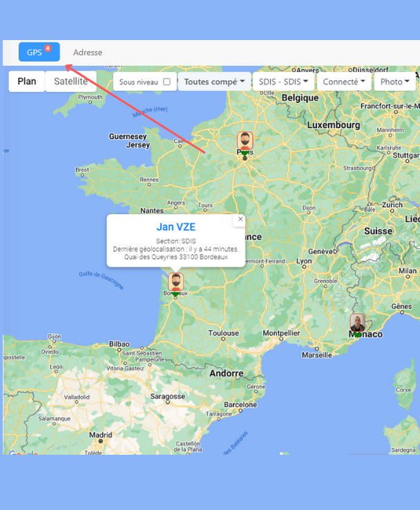Viewport: 420px width, 510px height.
Task: Click the Madrid city label on map
Action: 101,436
